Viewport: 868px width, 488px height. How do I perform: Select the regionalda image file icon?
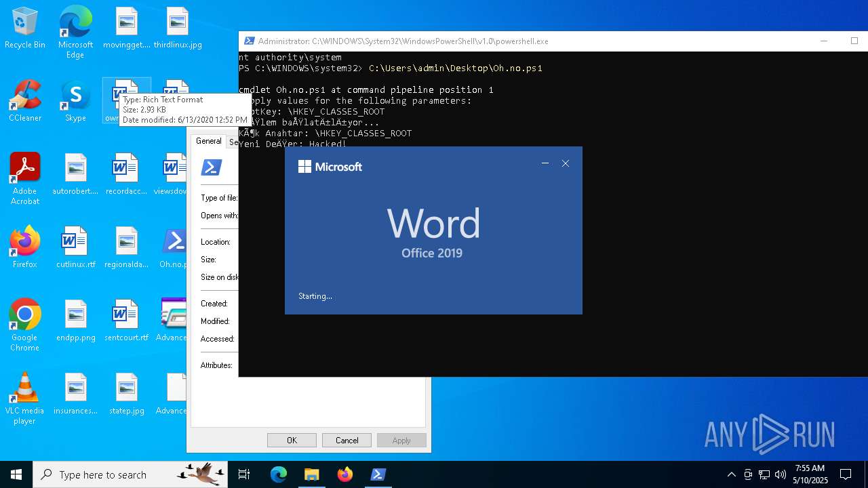(126, 248)
